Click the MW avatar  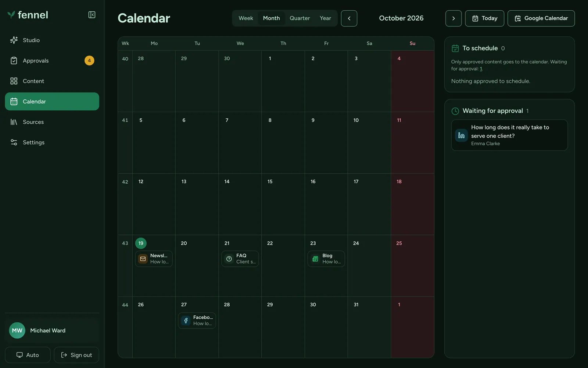click(17, 330)
